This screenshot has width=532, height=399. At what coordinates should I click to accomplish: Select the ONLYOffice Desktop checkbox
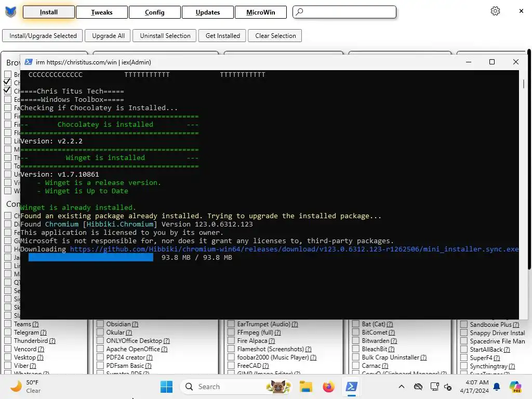100,341
